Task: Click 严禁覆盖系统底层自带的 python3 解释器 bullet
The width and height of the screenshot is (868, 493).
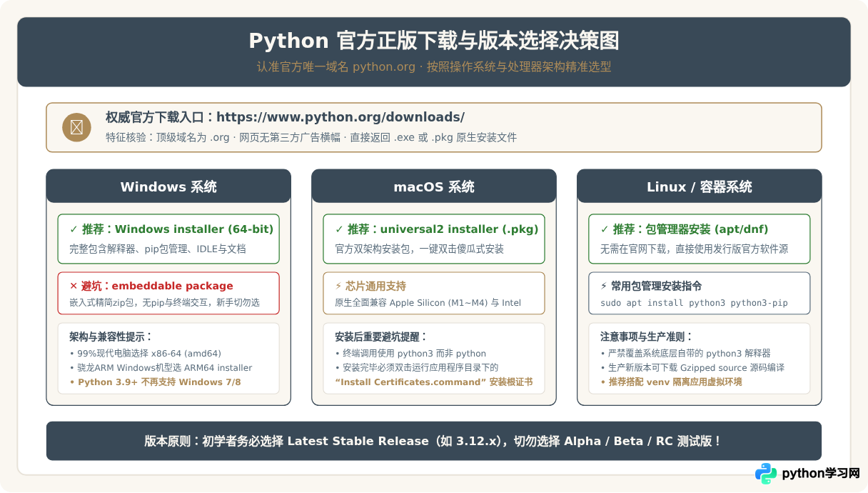Action: point(685,353)
